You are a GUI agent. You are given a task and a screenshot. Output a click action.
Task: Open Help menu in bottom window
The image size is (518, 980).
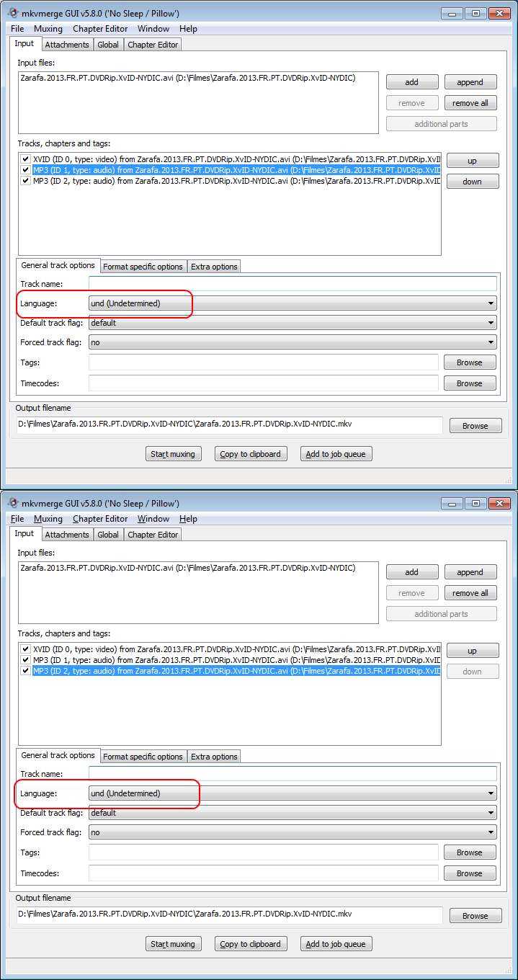click(x=188, y=519)
